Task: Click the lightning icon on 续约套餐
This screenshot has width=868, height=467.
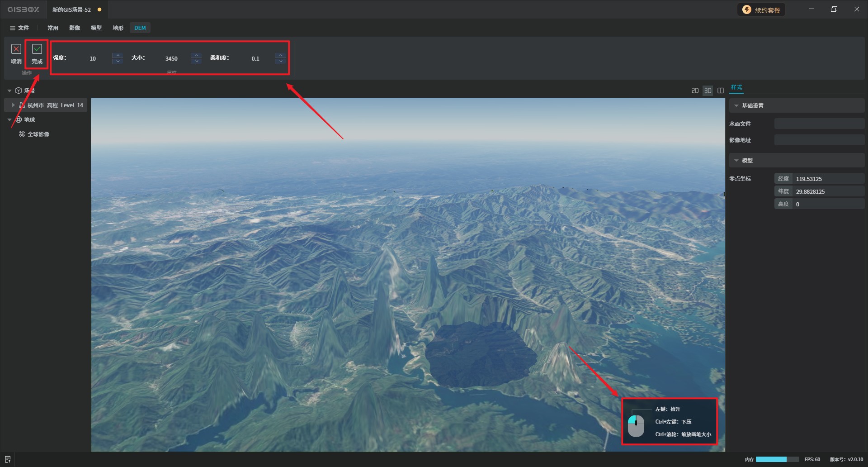Action: 747,10
